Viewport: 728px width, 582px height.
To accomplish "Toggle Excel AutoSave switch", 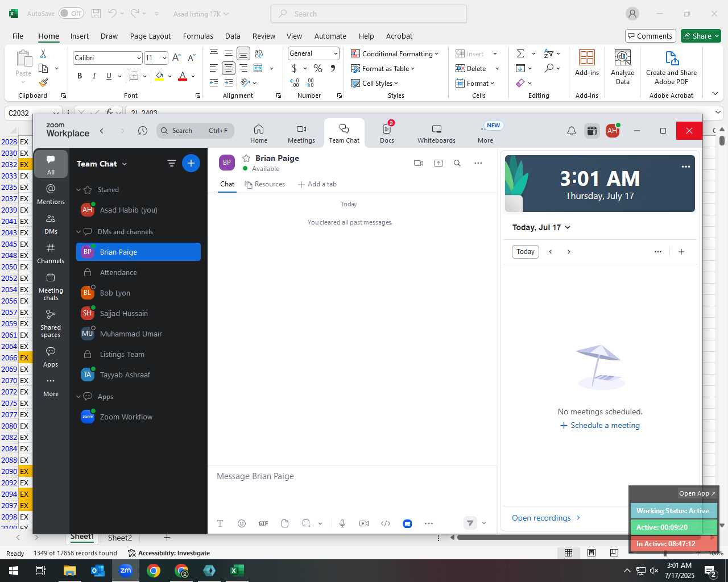I will (71, 14).
